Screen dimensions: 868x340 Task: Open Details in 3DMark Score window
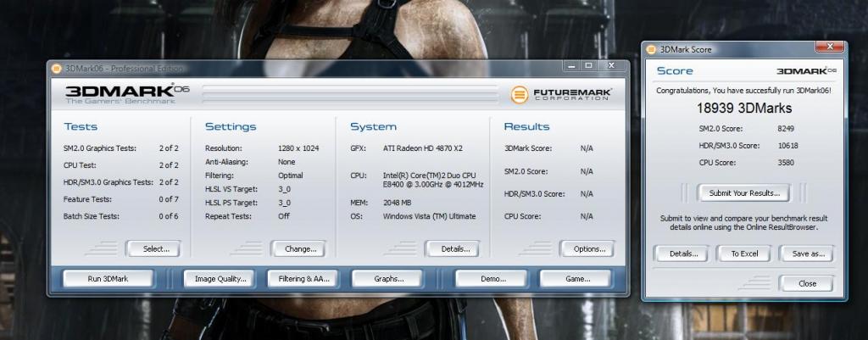tap(682, 254)
